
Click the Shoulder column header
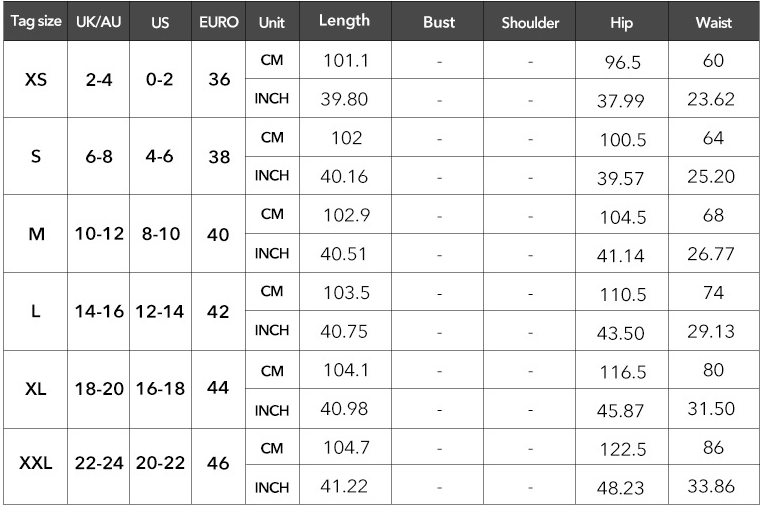pyautogui.click(x=530, y=21)
